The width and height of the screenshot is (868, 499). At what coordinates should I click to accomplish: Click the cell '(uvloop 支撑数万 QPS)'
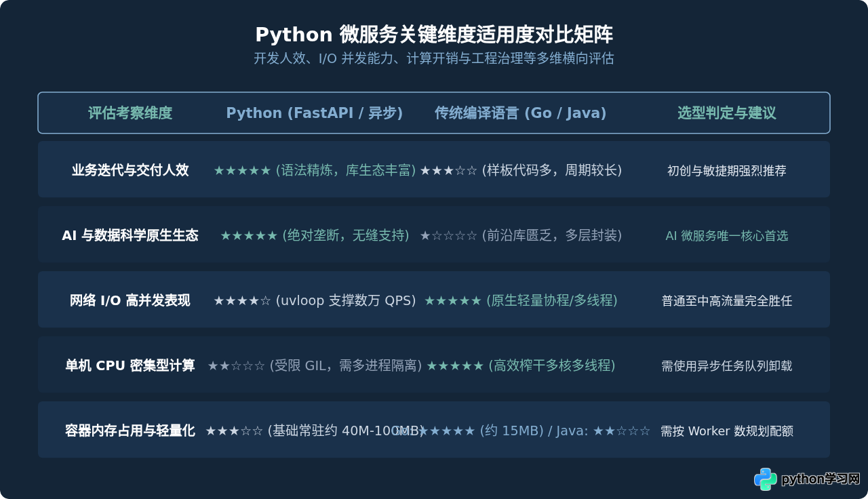click(346, 300)
